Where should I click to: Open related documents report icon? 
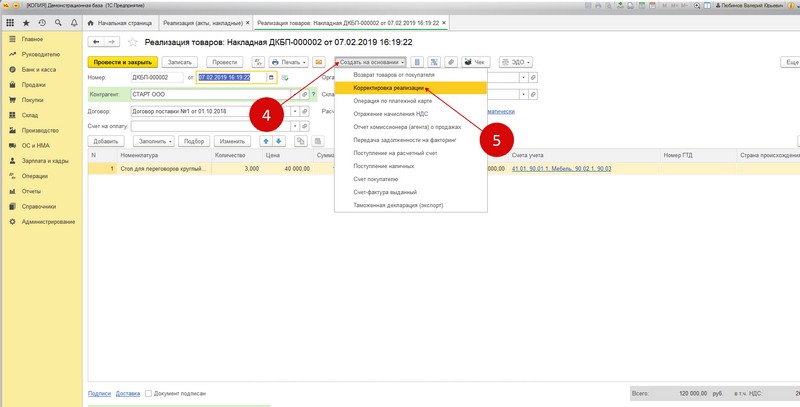click(x=434, y=62)
